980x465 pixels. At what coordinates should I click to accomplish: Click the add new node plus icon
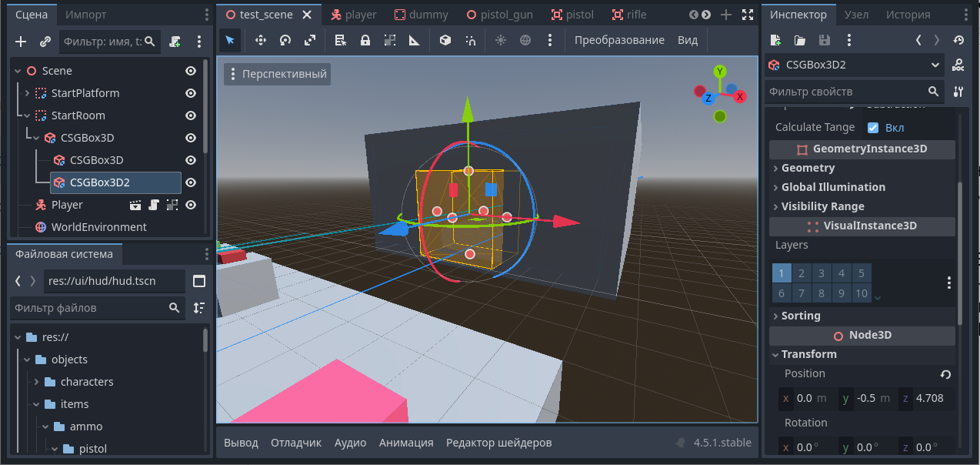pyautogui.click(x=21, y=42)
